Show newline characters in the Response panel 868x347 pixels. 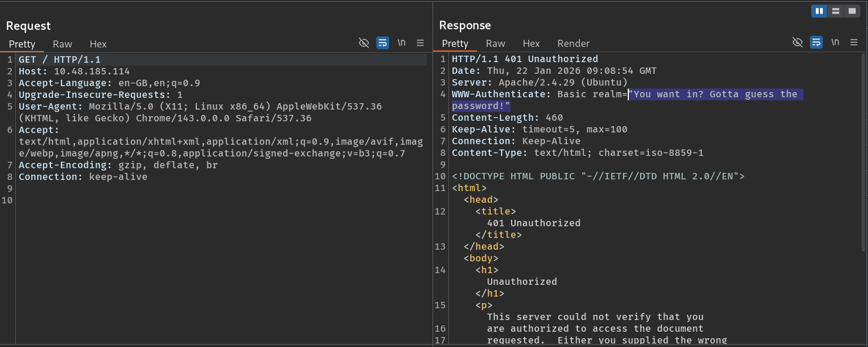click(835, 42)
